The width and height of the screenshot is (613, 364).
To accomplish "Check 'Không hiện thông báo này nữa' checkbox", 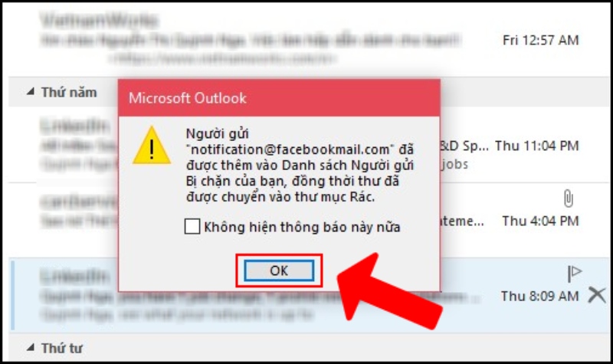I will (192, 227).
